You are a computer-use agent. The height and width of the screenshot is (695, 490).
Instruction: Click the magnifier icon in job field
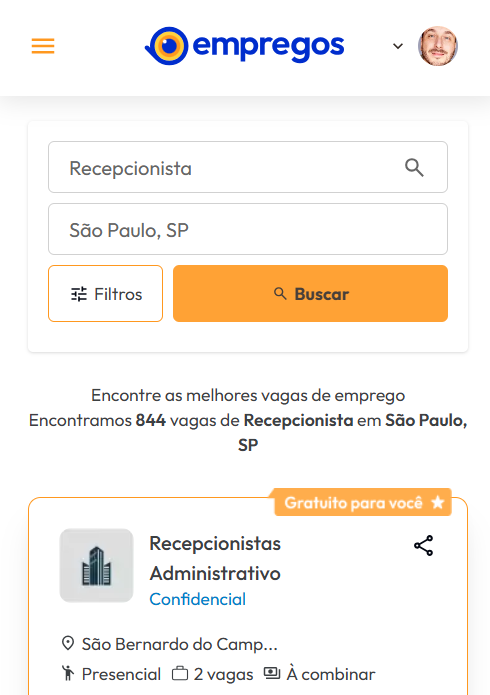414,168
